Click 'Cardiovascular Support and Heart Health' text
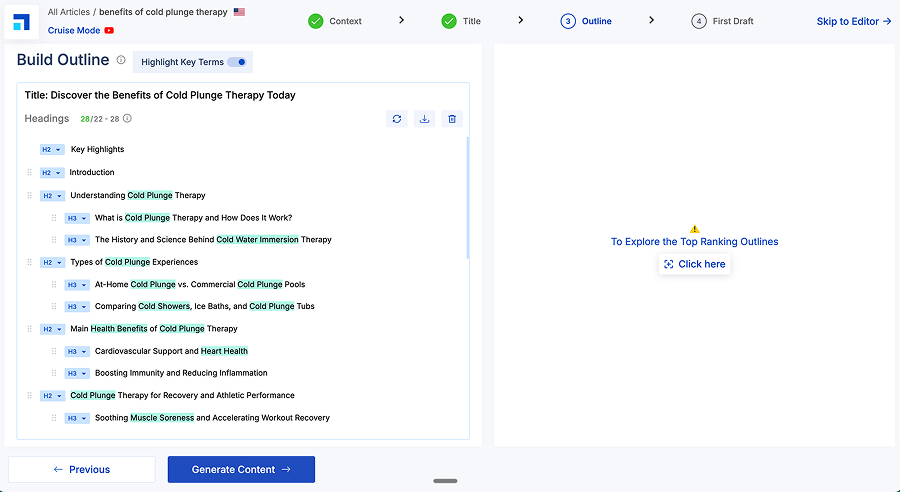Image resolution: width=900 pixels, height=492 pixels. (171, 351)
